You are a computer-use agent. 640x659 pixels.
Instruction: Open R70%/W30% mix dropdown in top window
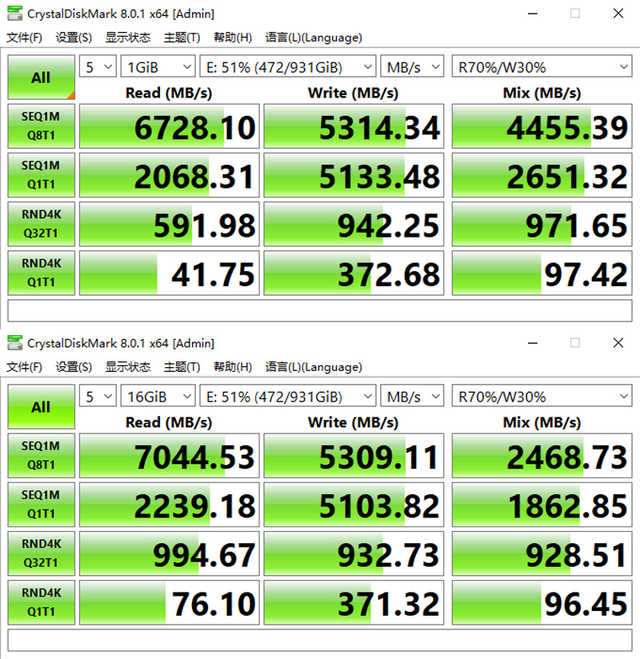tap(542, 66)
